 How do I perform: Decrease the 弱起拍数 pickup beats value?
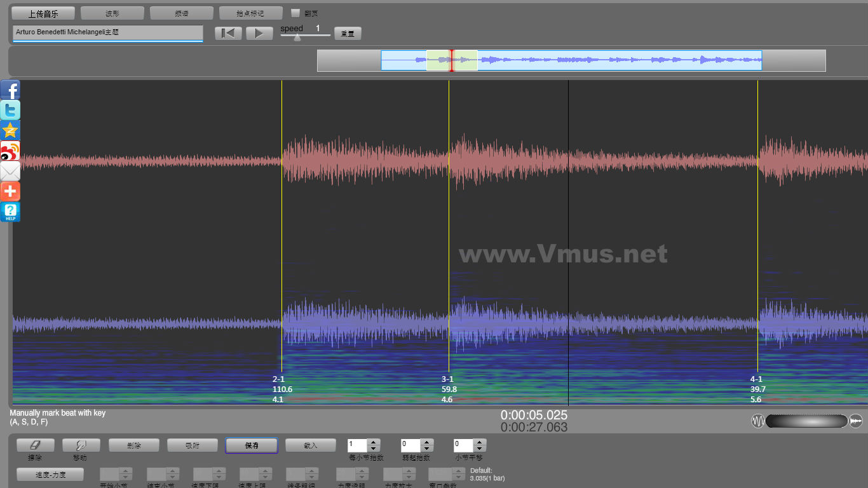click(x=427, y=449)
